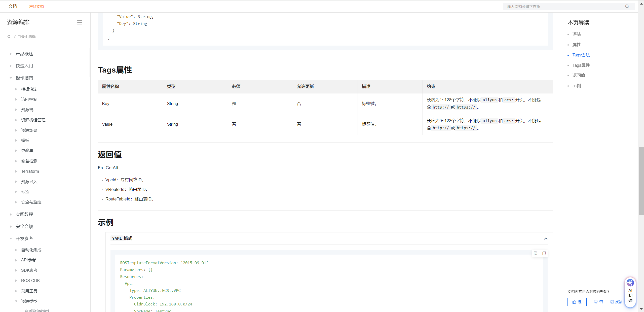This screenshot has height=312, width=644.
Task: Click the search magnifier icon in top bar
Action: coord(627,7)
